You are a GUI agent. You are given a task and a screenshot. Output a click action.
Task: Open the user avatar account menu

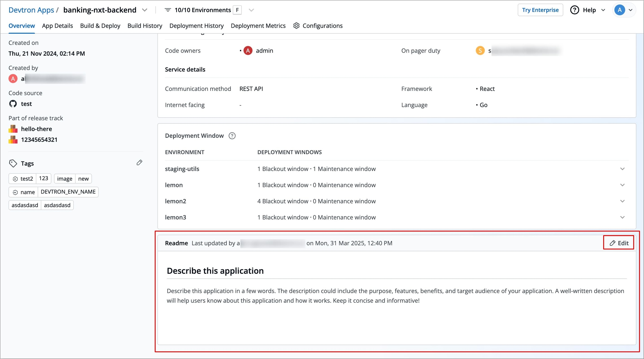624,10
